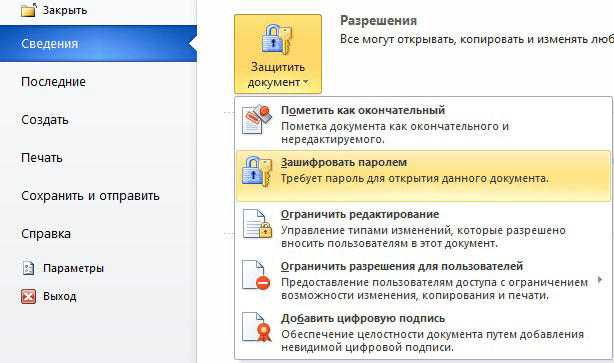The image size is (614, 363).
Task: Select Ограничить редактирование menu entry
Action: coord(424,228)
